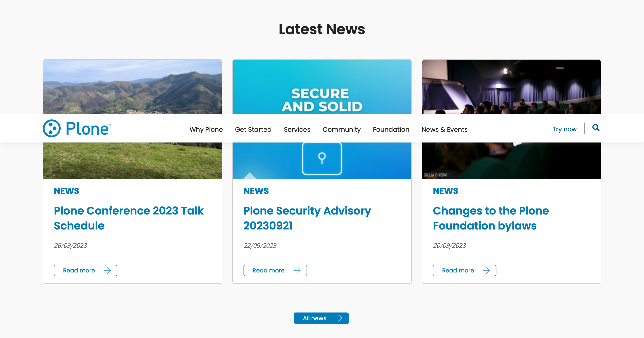Open Changes to the Plone Foundation bylaws
The width and height of the screenshot is (644, 338).
(491, 218)
